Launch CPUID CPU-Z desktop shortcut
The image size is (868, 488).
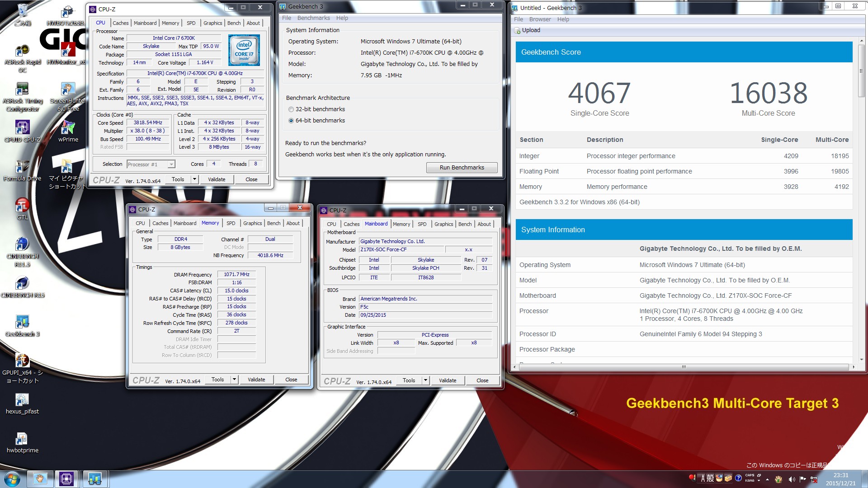pos(22,131)
